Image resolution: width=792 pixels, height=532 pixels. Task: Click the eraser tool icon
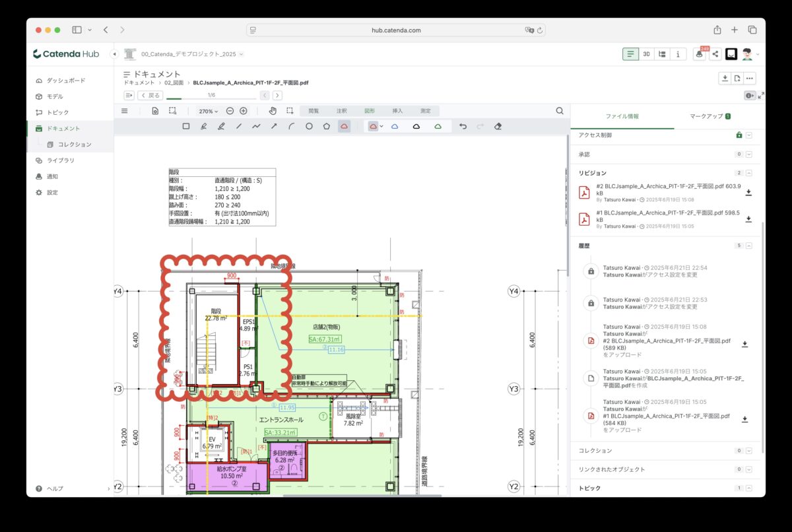[x=498, y=126]
